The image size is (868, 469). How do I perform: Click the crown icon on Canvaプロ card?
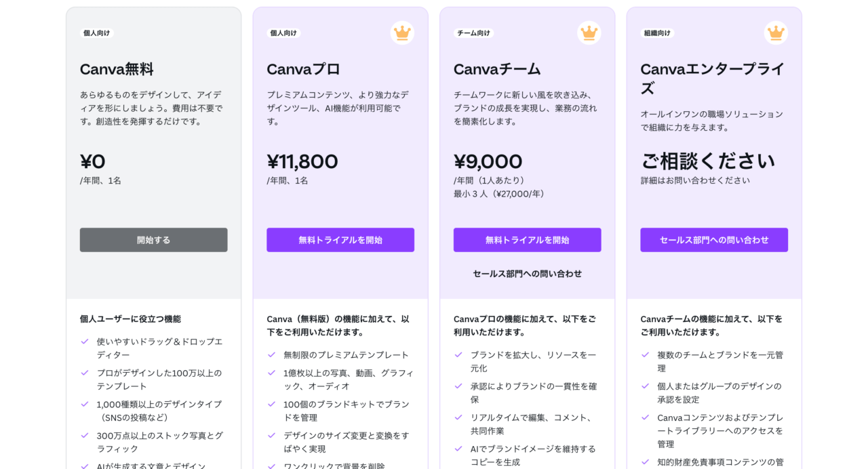(402, 33)
